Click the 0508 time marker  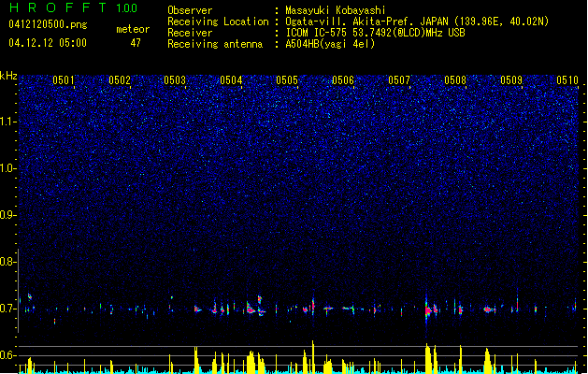pos(455,79)
